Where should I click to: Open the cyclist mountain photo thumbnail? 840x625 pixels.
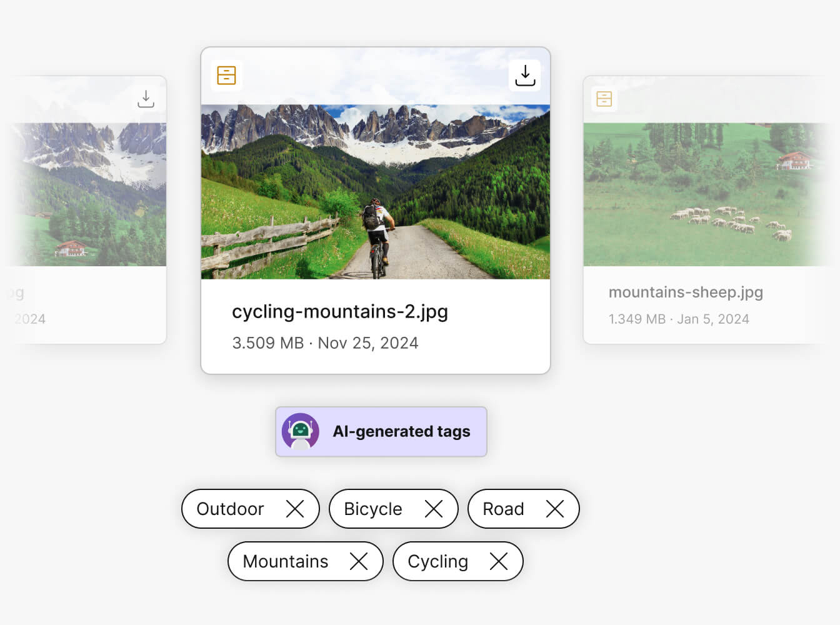[x=375, y=191]
